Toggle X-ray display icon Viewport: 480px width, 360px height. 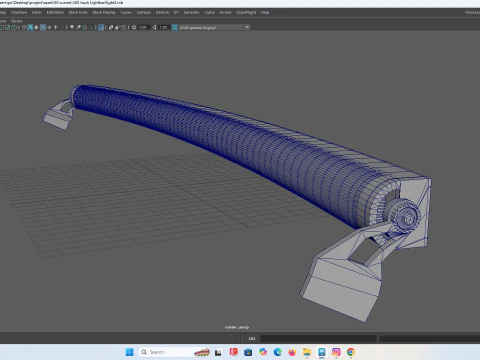click(x=110, y=27)
